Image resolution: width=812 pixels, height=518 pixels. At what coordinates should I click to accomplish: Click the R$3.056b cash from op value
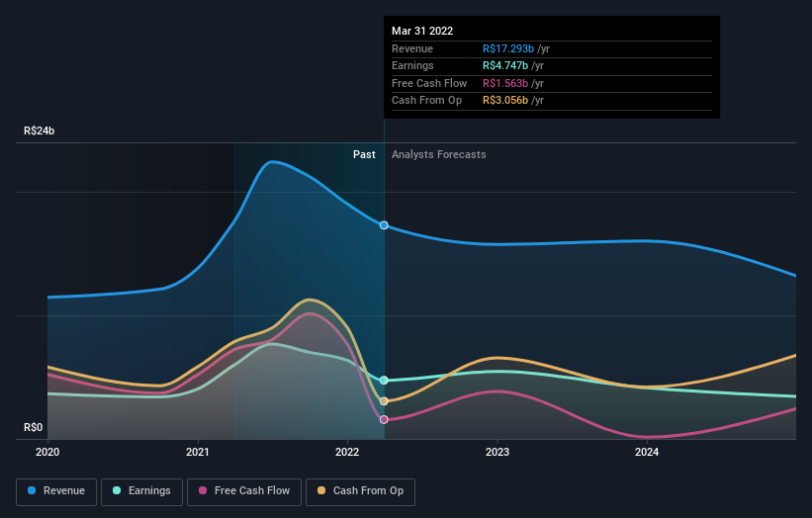[505, 101]
